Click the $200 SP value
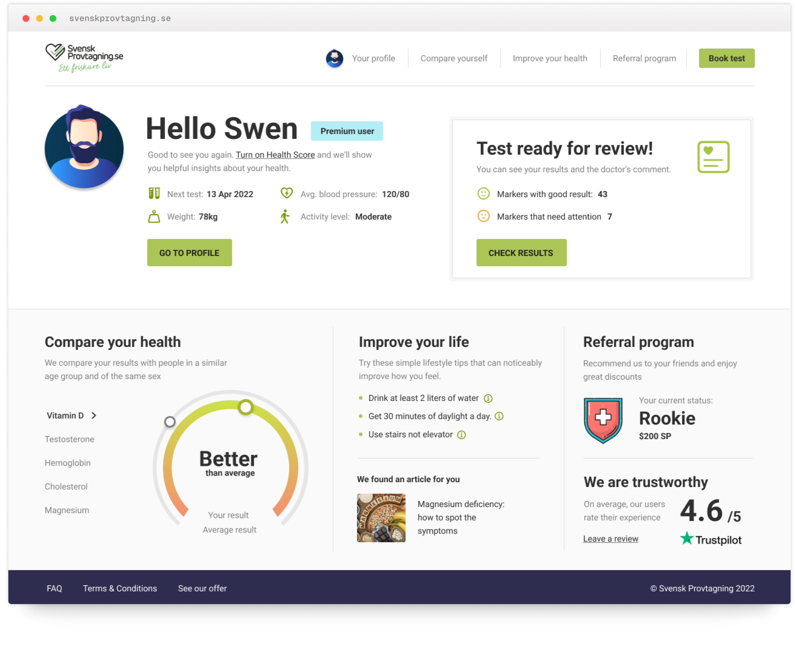 pyautogui.click(x=655, y=436)
